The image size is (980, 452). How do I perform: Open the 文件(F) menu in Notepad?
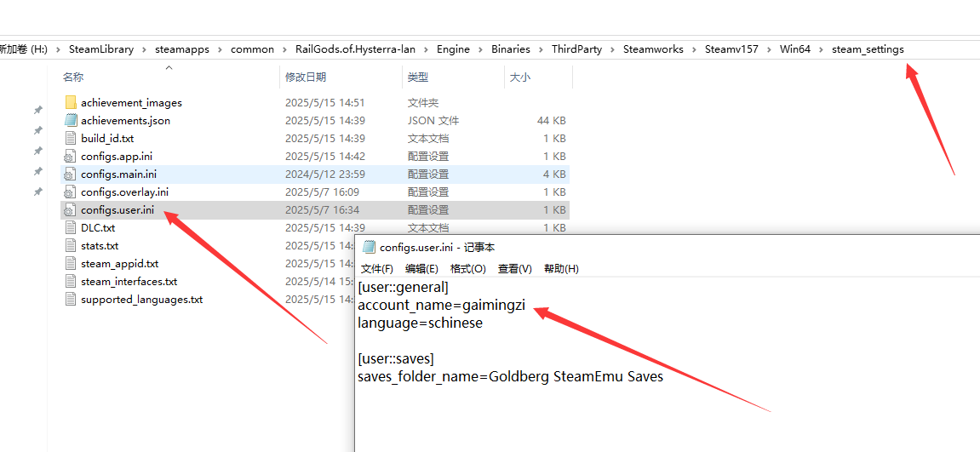pos(377,269)
